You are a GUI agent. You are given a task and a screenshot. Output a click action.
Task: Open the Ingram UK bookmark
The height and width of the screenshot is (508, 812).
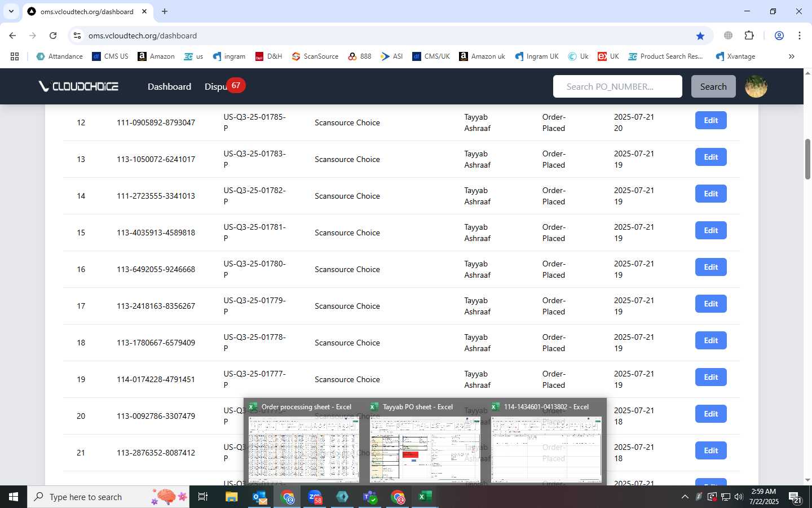pyautogui.click(x=536, y=56)
